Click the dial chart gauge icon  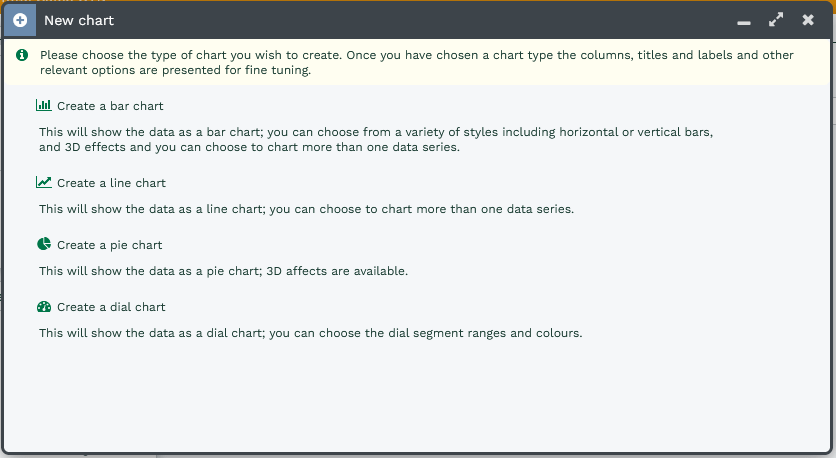43,307
